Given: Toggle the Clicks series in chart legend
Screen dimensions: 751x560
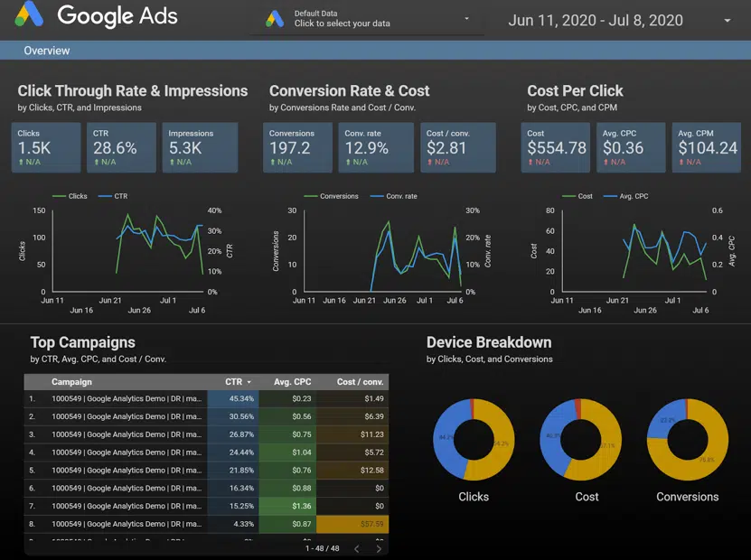Looking at the screenshot, I should (x=72, y=196).
